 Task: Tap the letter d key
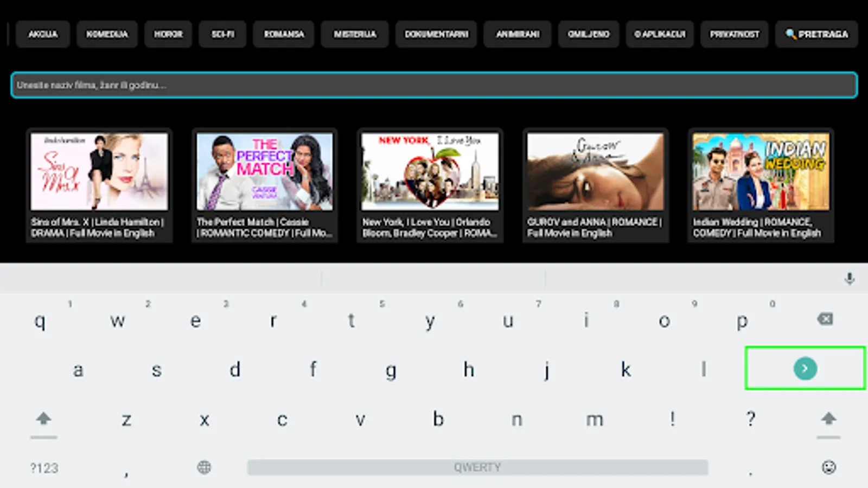235,369
